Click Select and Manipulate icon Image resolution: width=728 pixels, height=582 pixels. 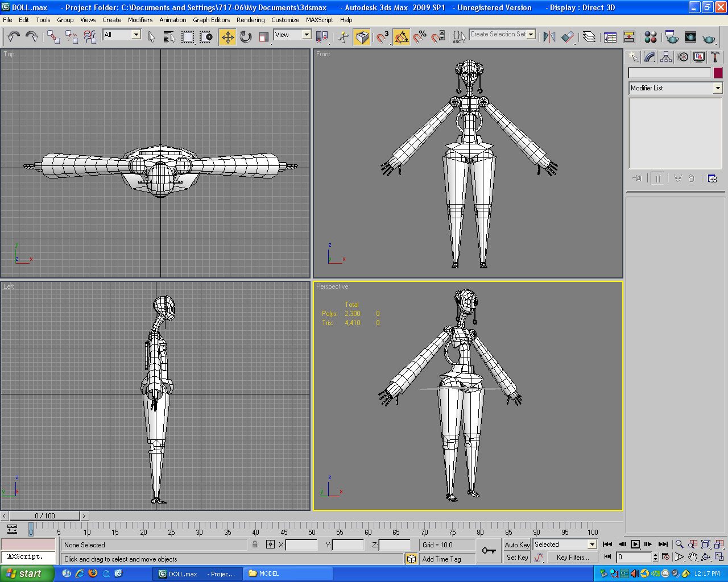(x=344, y=37)
